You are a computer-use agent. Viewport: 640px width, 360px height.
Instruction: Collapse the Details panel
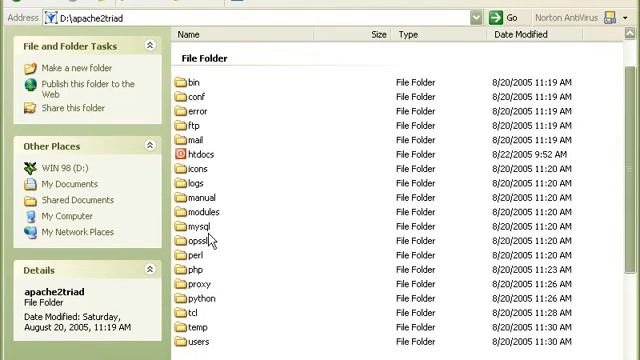click(150, 269)
